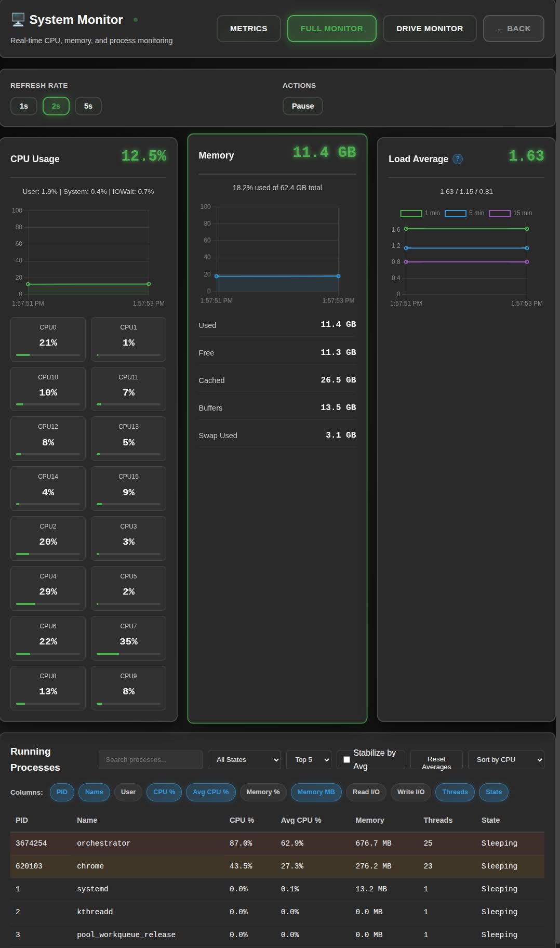The image size is (560, 948).
Task: Toggle the Stabilize by Avg checkbox
Action: coord(346,759)
